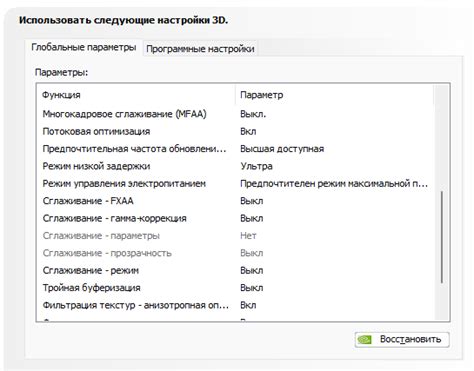Viewport: 474px width, 371px height.
Task: Click the Параметр column header
Action: pyautogui.click(x=334, y=95)
